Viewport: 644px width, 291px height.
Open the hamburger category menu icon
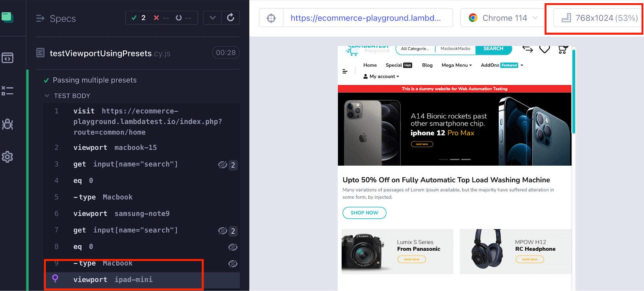click(345, 71)
